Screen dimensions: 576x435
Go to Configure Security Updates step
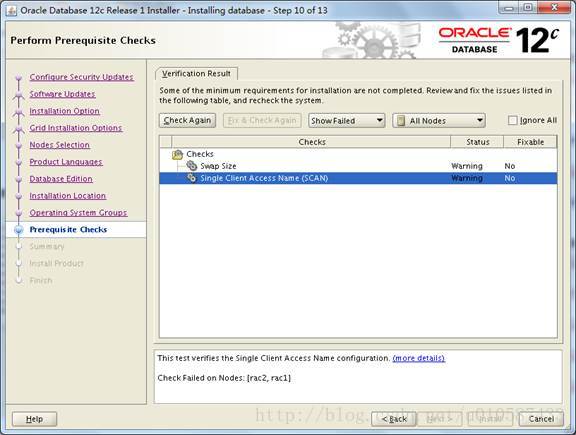pyautogui.click(x=82, y=77)
